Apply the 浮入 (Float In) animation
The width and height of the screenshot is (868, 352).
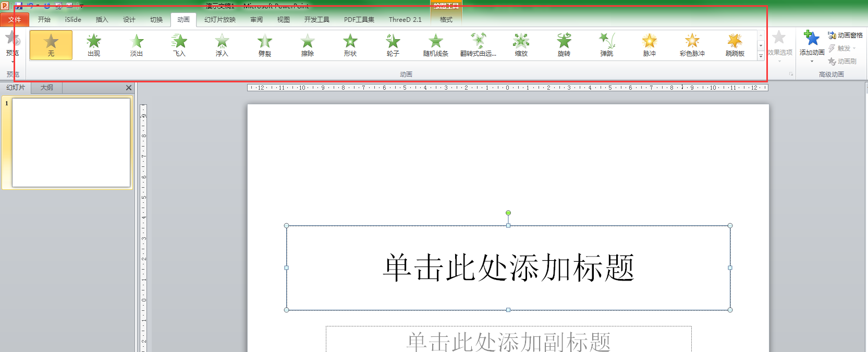[x=222, y=45]
